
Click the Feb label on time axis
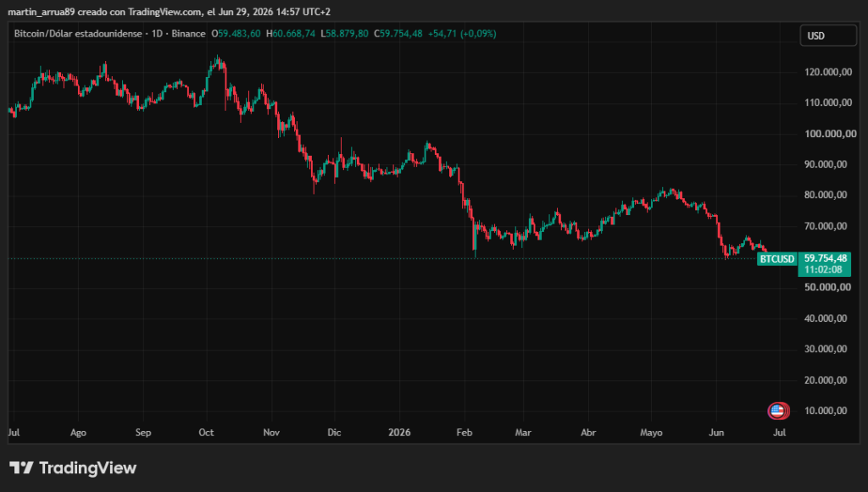pos(465,433)
